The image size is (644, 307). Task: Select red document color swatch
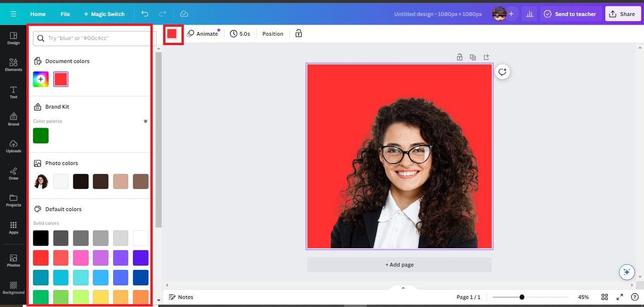click(61, 79)
